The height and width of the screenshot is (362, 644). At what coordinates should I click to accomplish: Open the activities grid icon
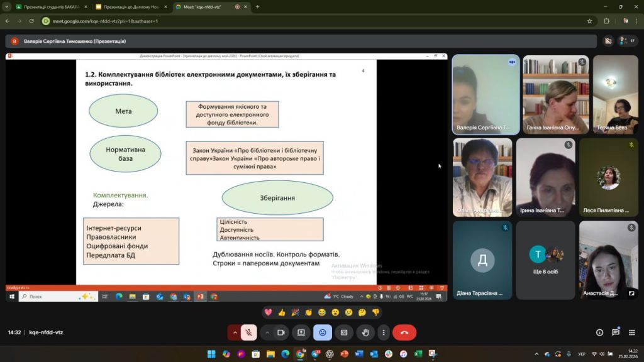tap(632, 332)
